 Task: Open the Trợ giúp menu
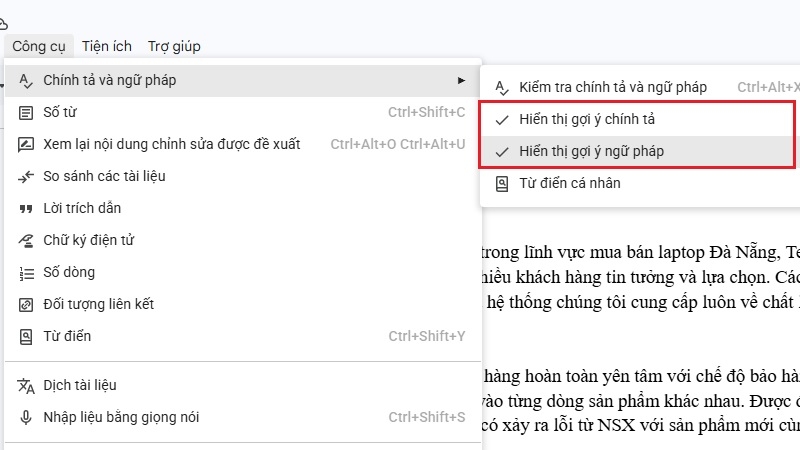point(174,46)
